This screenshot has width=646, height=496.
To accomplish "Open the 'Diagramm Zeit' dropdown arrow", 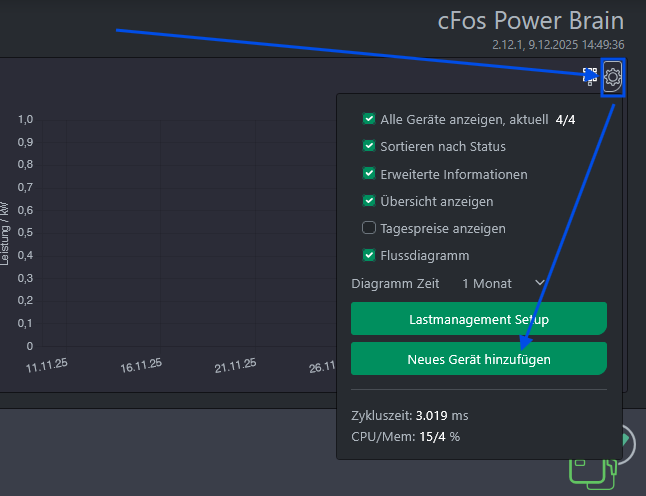I will click(x=540, y=283).
